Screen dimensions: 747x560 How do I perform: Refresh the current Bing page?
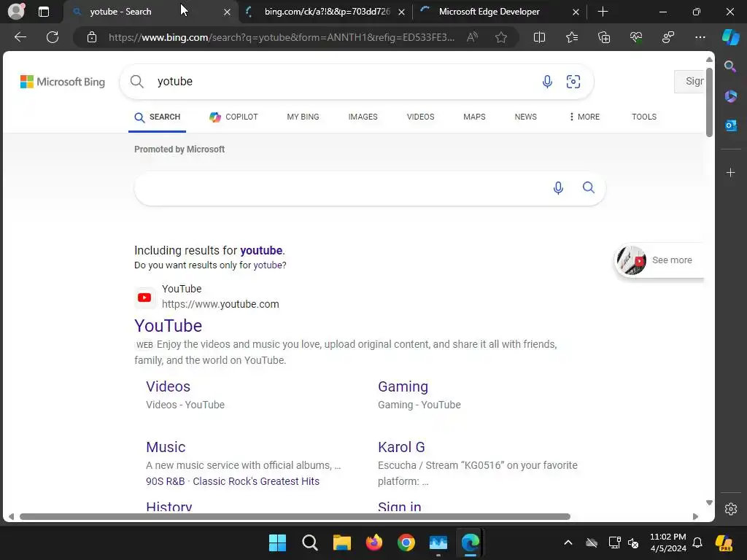pos(53,37)
